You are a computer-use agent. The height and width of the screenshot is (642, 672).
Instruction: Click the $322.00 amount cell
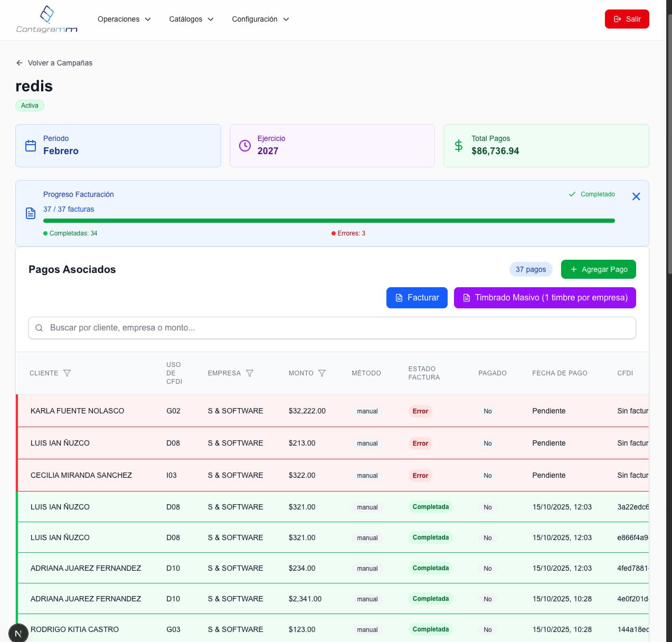pyautogui.click(x=302, y=475)
